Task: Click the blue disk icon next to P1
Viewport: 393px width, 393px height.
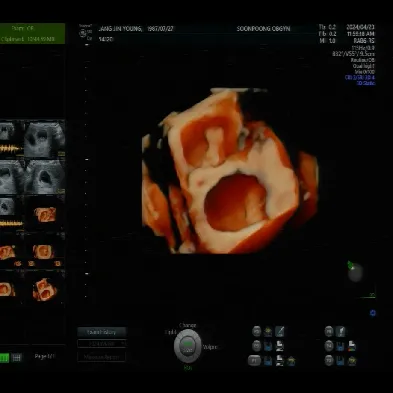Action: (268, 361)
